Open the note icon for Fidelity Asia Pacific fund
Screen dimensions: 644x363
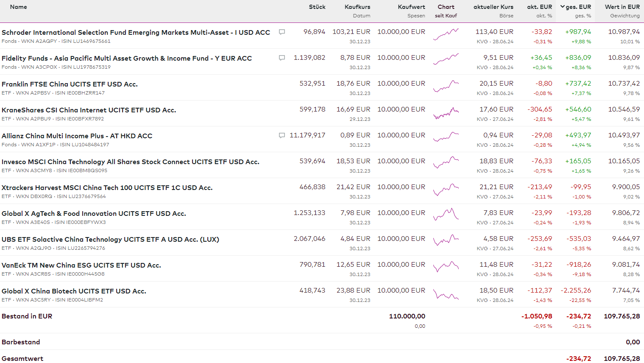coord(282,58)
